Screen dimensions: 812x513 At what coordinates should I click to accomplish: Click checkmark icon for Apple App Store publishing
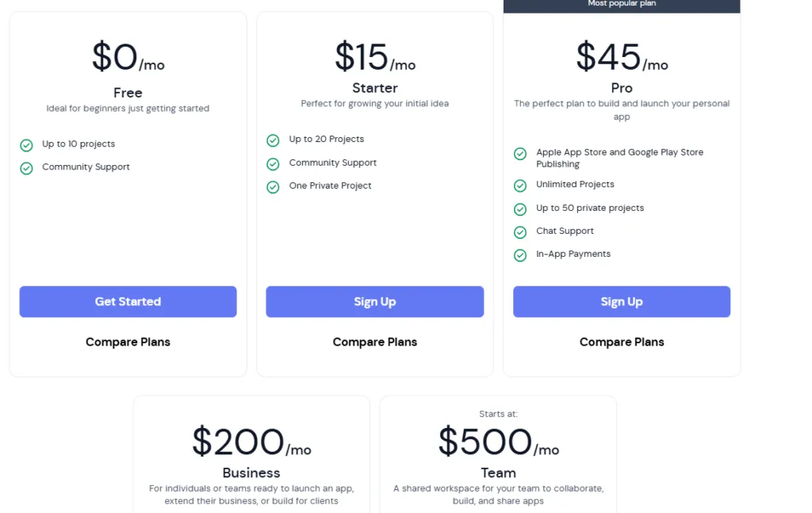coord(520,154)
